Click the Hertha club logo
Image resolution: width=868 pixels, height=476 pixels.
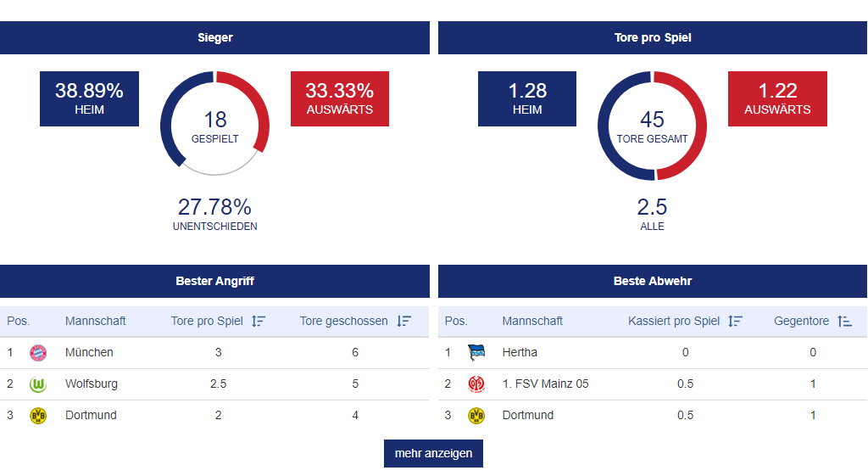click(476, 353)
